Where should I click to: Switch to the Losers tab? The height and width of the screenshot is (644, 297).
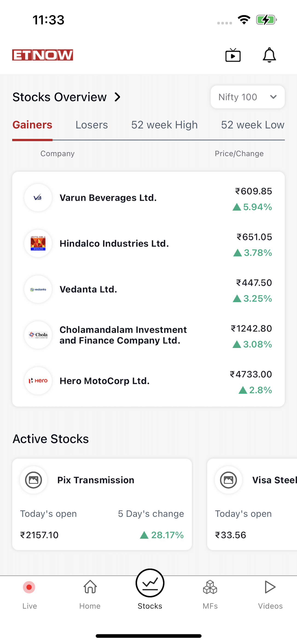(91, 125)
